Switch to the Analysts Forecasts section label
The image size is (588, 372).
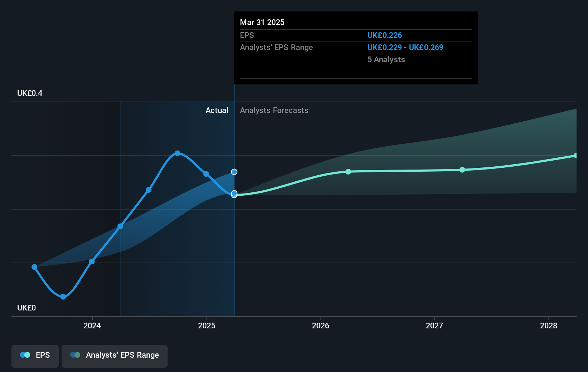274,110
